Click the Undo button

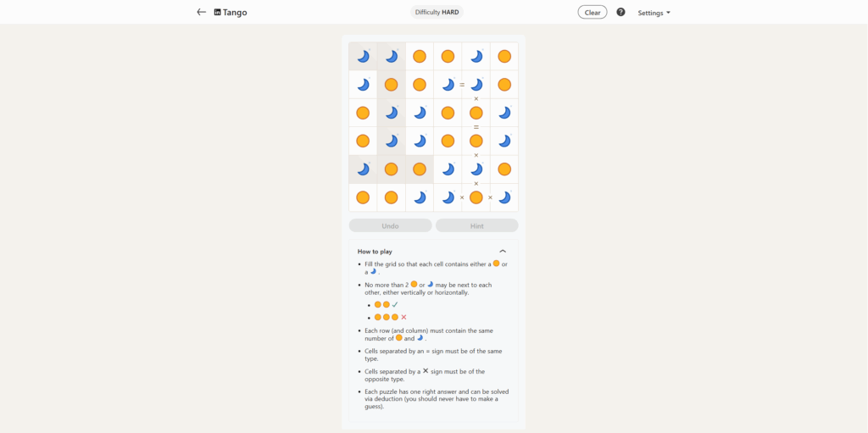[391, 226]
